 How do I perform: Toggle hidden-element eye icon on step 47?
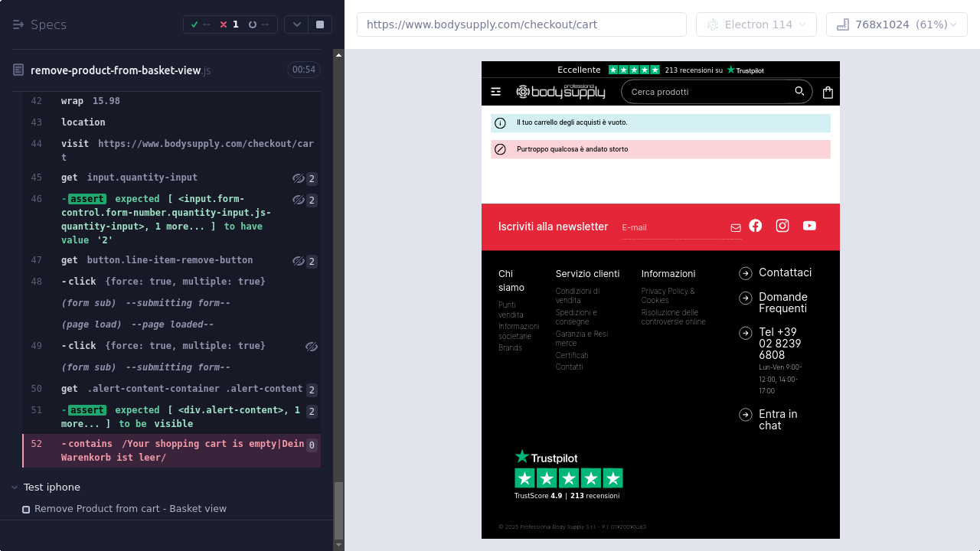coord(299,261)
